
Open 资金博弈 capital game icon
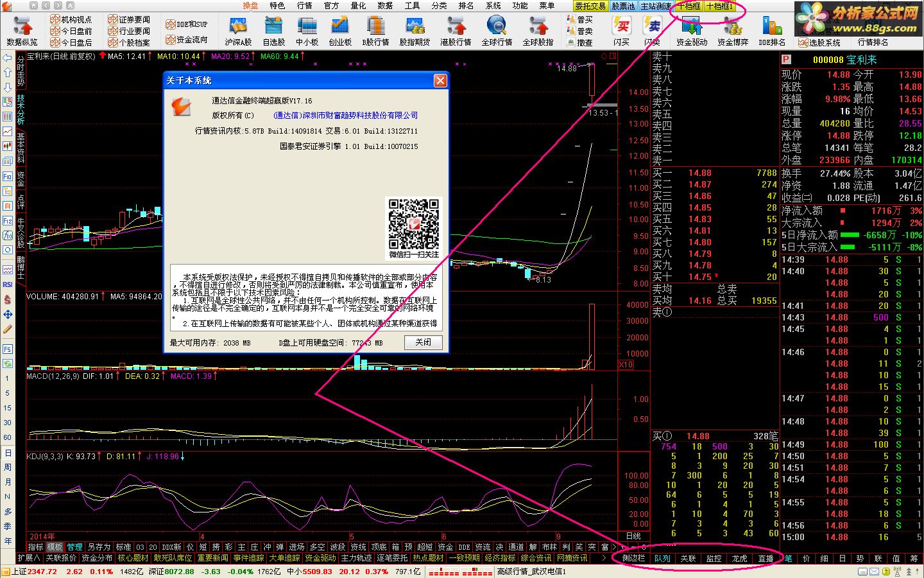point(732,31)
